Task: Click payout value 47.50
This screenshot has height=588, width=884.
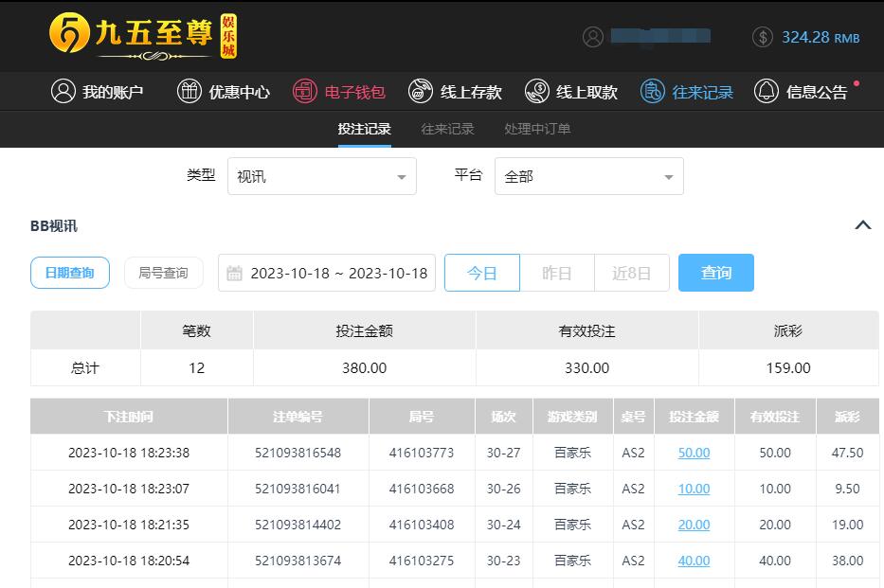Action: (x=847, y=453)
